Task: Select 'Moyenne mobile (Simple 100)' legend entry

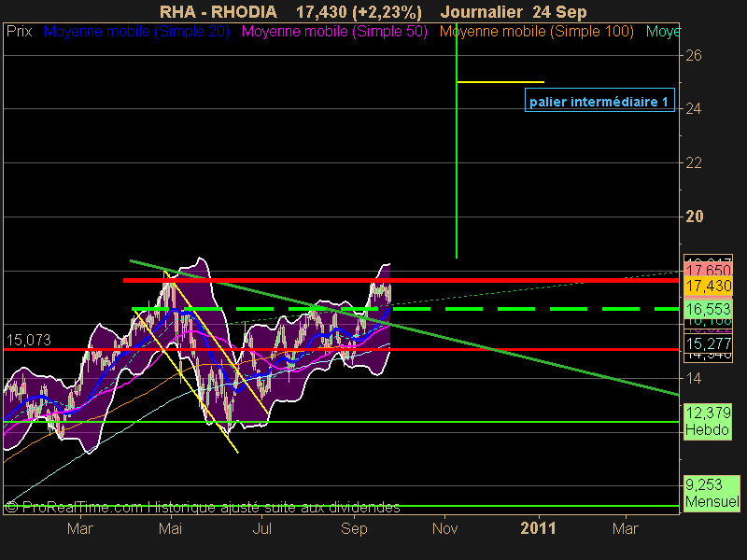Action: pyautogui.click(x=537, y=32)
